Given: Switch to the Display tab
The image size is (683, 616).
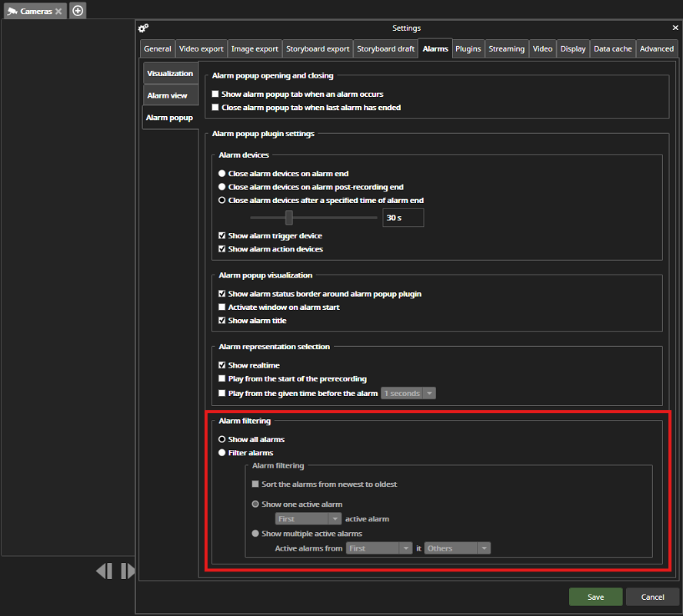Looking at the screenshot, I should tap(573, 48).
